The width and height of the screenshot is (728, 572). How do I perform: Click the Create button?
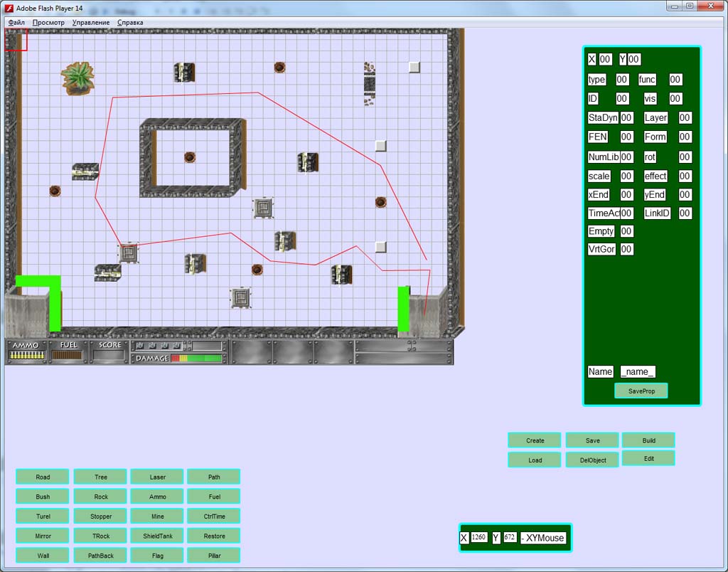[x=535, y=440]
